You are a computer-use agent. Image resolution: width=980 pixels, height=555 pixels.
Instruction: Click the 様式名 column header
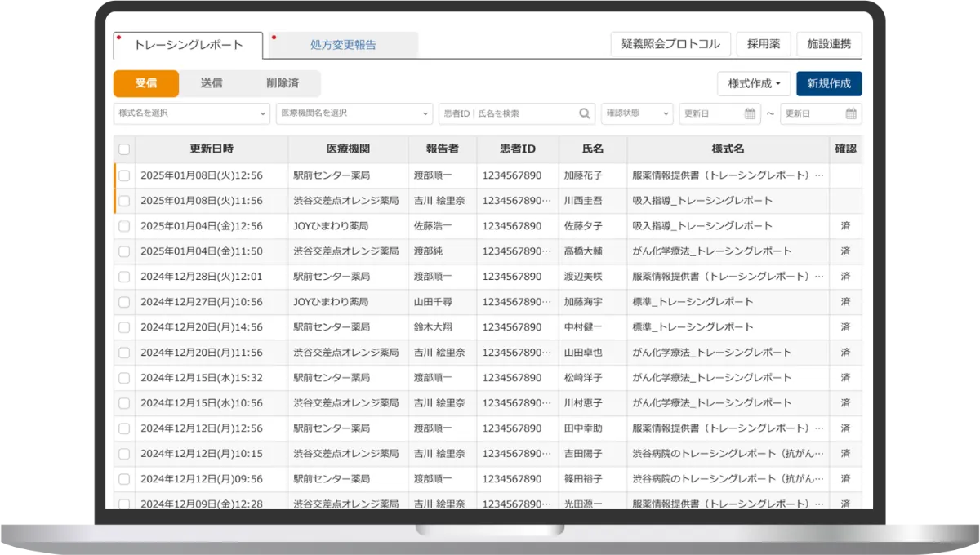[728, 149]
